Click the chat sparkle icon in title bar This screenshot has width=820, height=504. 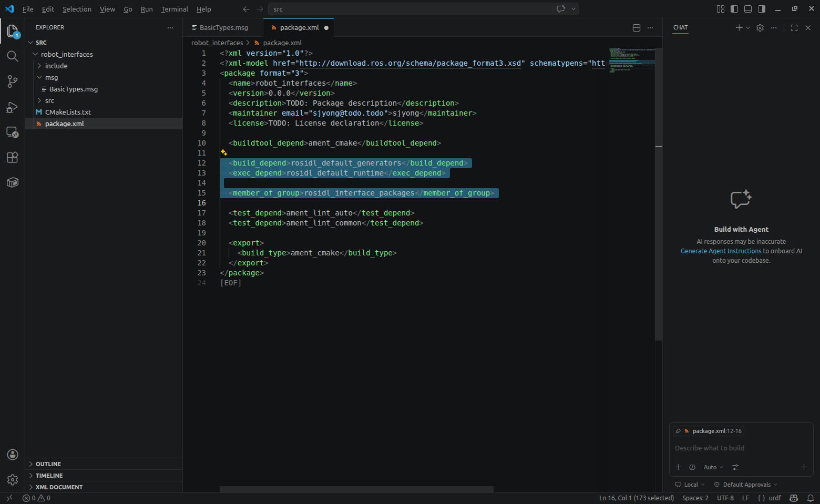point(561,9)
